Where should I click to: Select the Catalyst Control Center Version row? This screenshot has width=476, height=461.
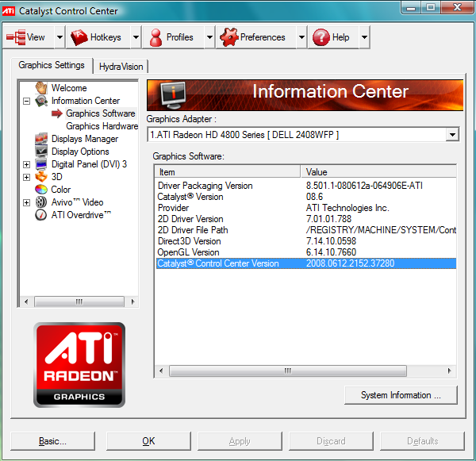click(305, 263)
